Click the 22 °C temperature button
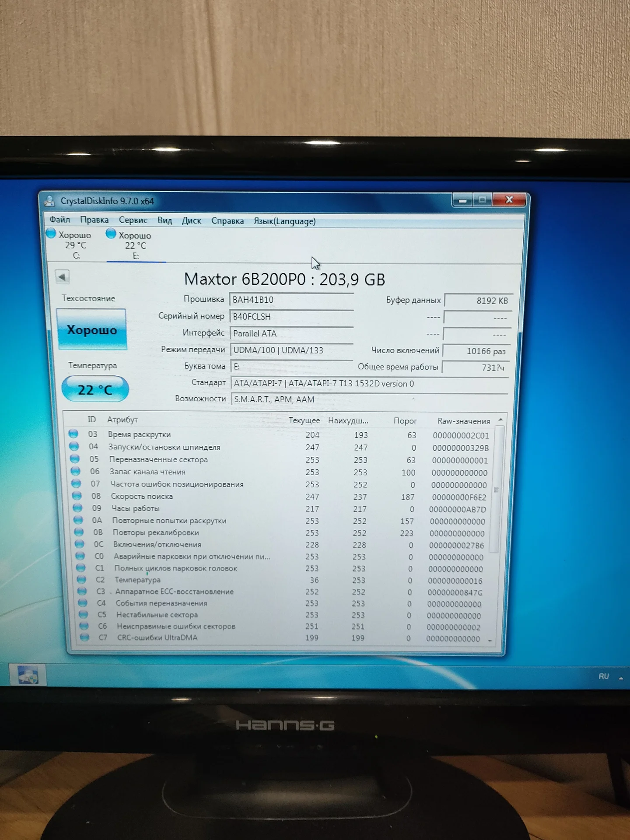This screenshot has width=630, height=840. (x=95, y=389)
